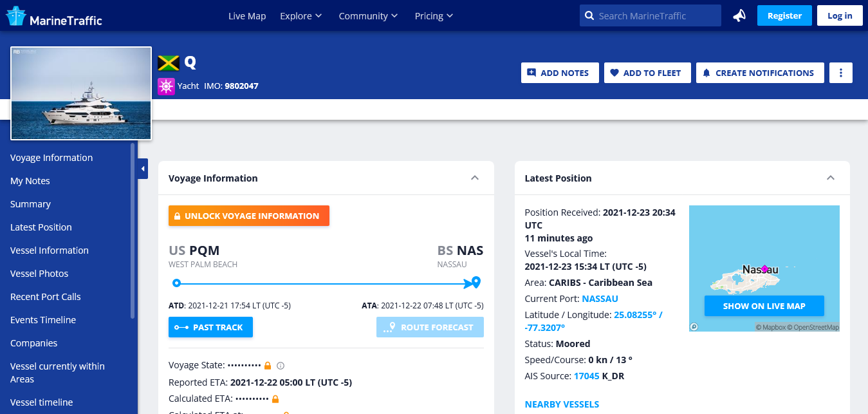This screenshot has height=414, width=868.
Task: Click Show on Live Map button
Action: [764, 306]
